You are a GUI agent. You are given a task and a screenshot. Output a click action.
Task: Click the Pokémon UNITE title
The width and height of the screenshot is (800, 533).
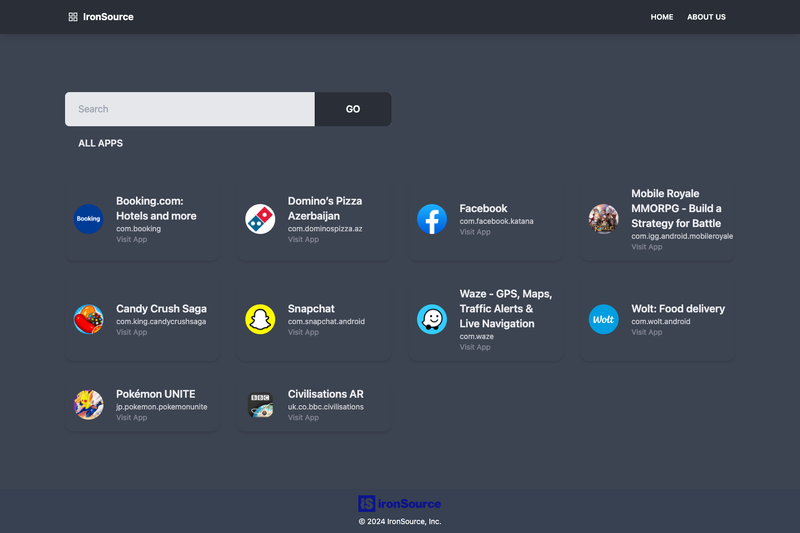[x=156, y=394]
